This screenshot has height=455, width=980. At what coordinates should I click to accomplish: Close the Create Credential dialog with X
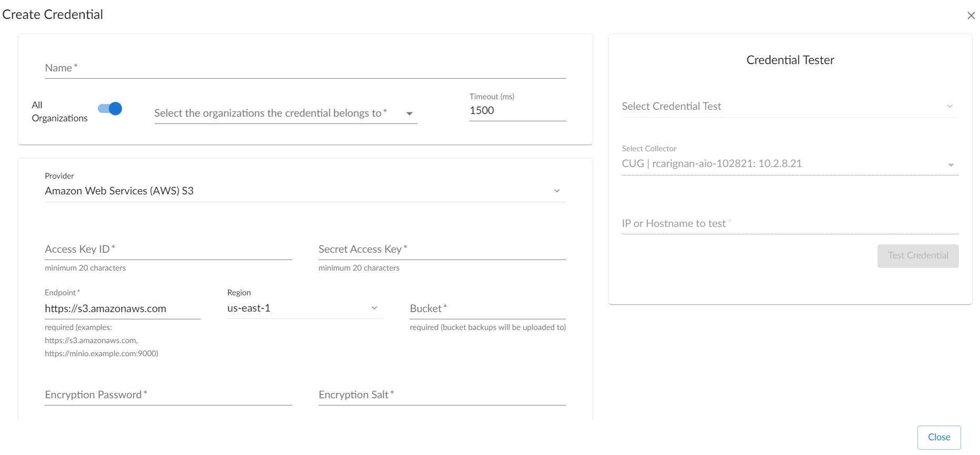(971, 16)
